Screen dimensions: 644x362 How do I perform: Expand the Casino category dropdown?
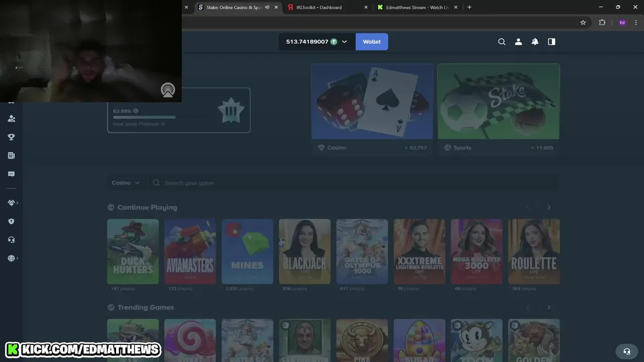tap(126, 183)
